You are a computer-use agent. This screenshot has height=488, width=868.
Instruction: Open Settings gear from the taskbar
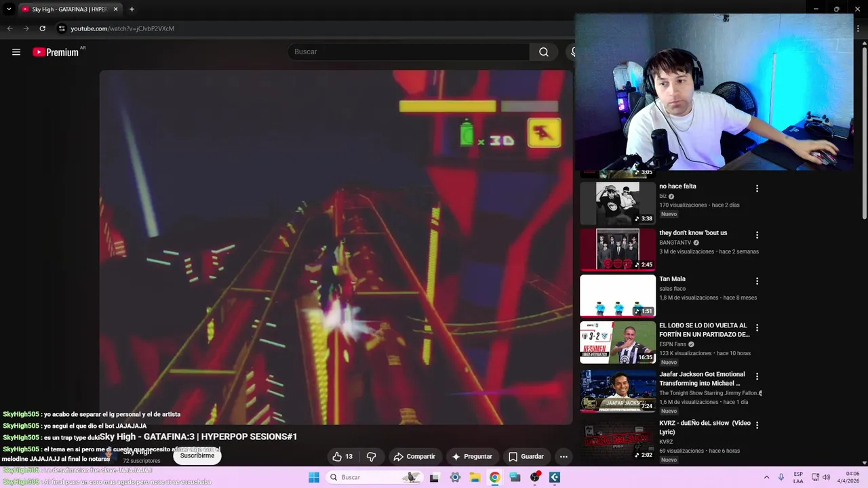click(x=455, y=477)
